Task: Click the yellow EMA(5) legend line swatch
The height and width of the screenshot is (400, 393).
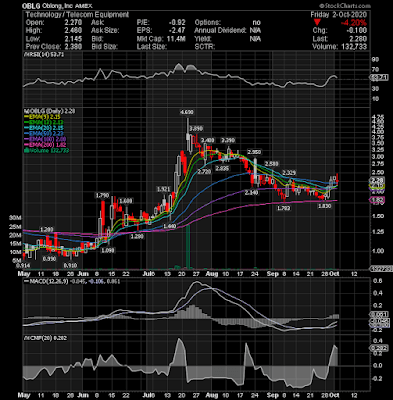Action: pos(27,117)
